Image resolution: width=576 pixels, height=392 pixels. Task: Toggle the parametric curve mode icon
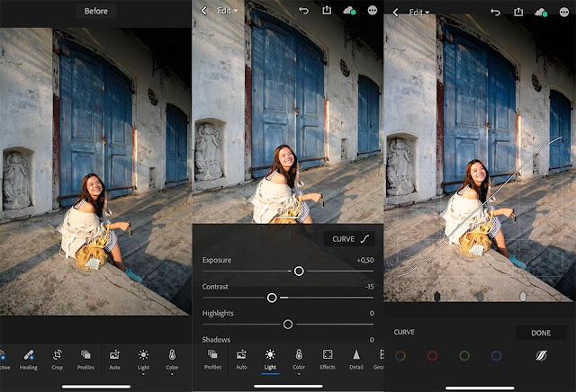pyautogui.click(x=541, y=355)
